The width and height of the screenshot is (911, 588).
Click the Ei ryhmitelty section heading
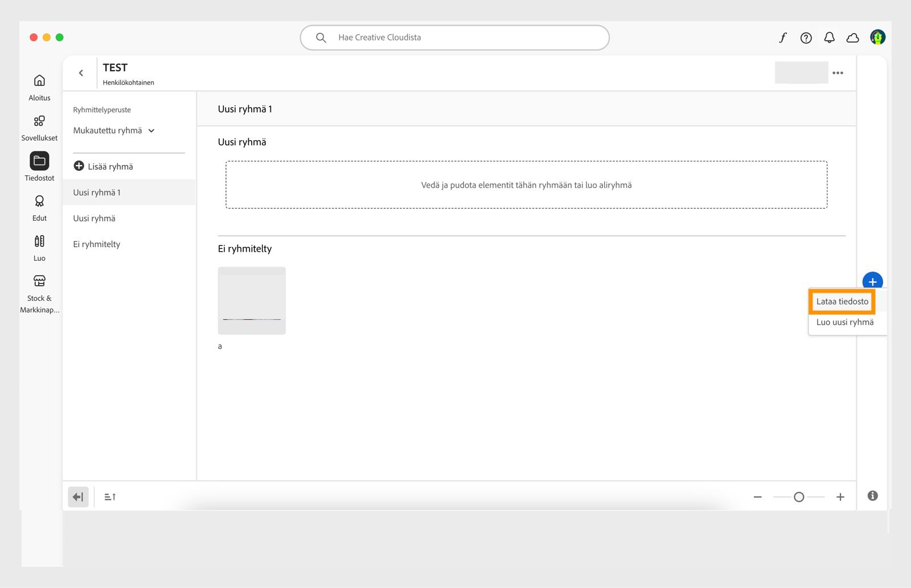click(x=245, y=249)
